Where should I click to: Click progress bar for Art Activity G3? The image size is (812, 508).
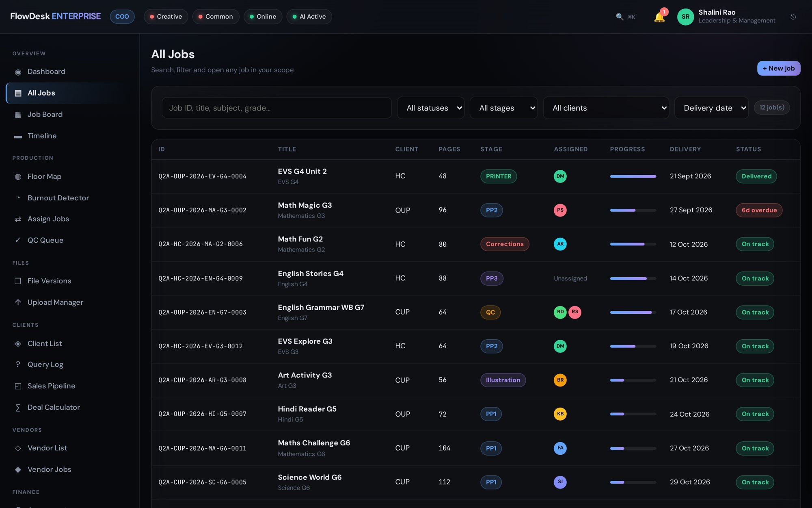click(633, 380)
